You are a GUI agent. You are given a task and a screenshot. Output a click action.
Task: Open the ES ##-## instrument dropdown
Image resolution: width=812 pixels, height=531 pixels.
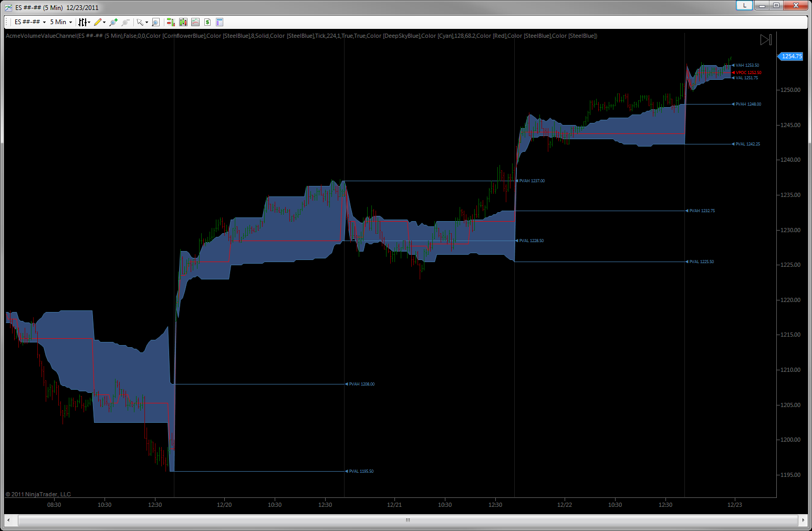(30, 22)
